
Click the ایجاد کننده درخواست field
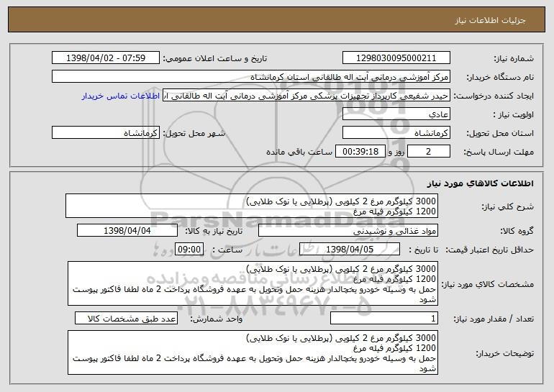306,96
